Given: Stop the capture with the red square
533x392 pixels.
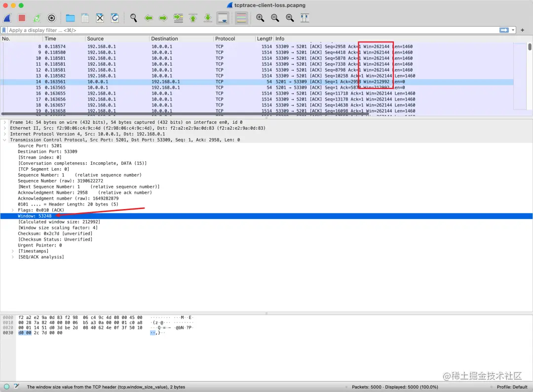Looking at the screenshot, I should coord(22,18).
